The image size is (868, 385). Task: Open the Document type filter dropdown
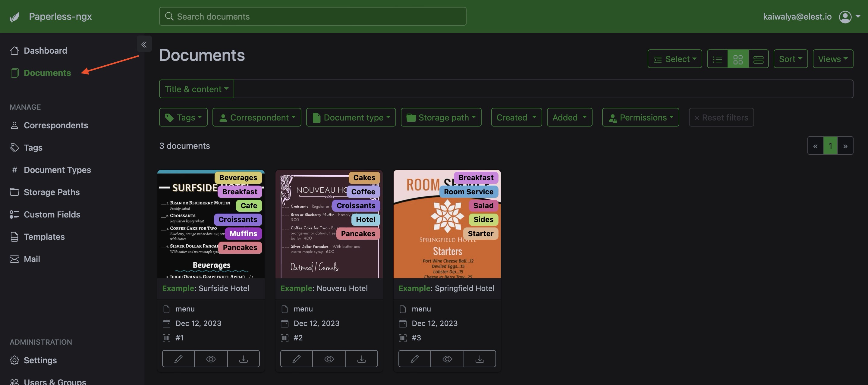351,117
